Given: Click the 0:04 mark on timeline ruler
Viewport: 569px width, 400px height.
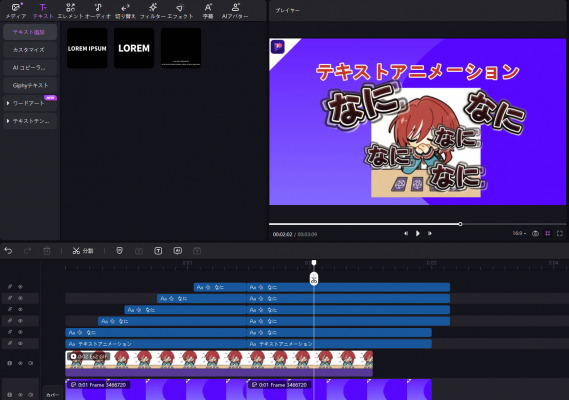Looking at the screenshot, I should pos(553,263).
